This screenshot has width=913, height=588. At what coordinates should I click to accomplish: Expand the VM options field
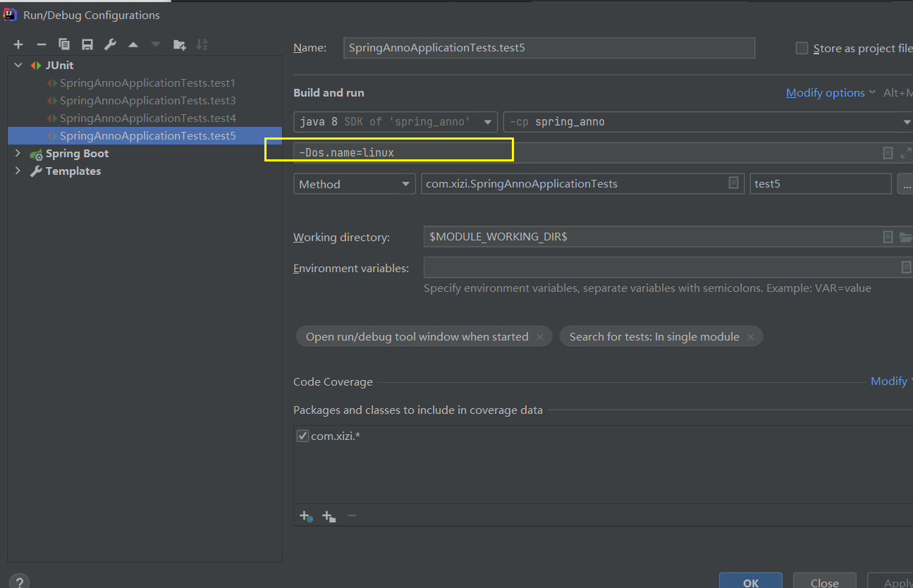[906, 153]
